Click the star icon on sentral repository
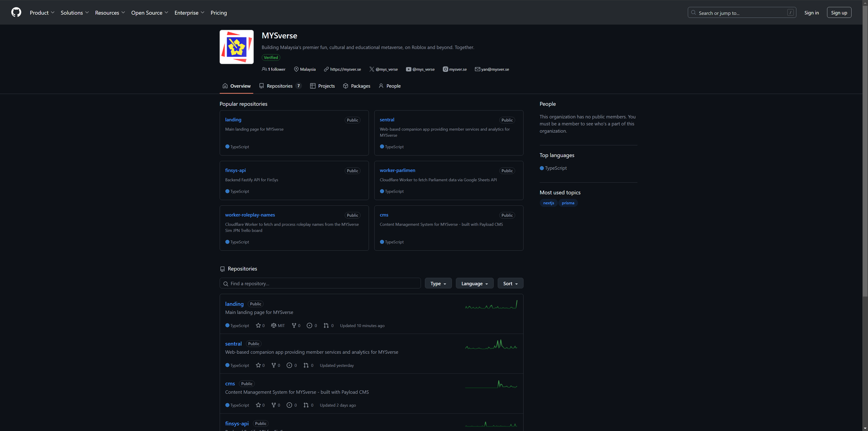Image resolution: width=868 pixels, height=431 pixels. click(258, 365)
